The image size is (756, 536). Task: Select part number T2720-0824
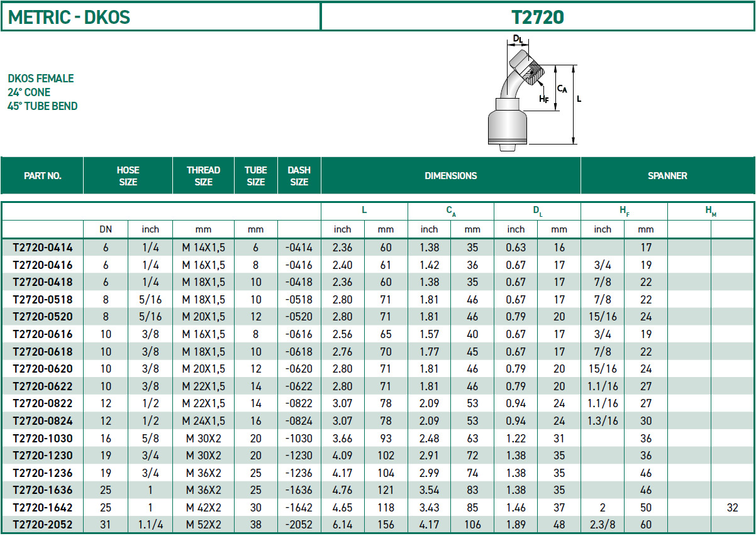click(43, 421)
